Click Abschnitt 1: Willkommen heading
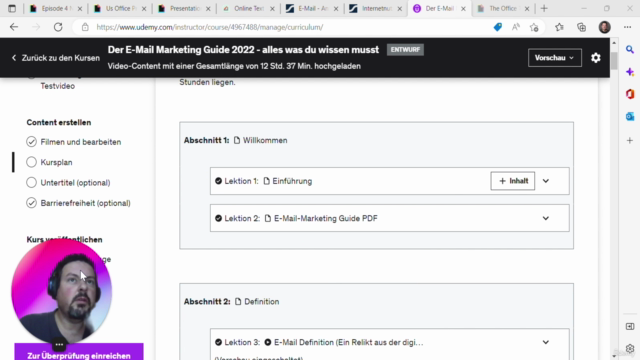The width and height of the screenshot is (640, 360). point(236,140)
